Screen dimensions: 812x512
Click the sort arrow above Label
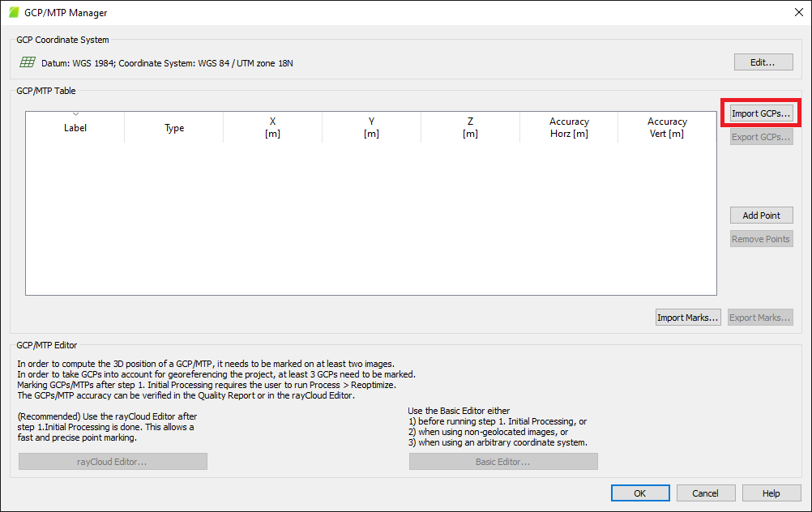pos(75,114)
